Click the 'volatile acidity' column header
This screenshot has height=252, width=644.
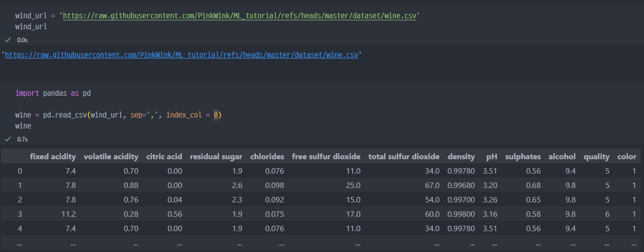(x=111, y=156)
